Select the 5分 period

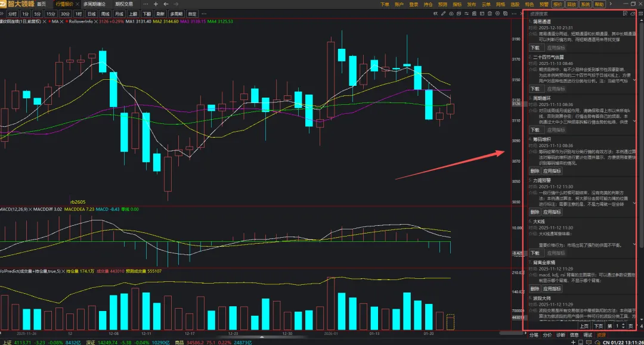38,14
